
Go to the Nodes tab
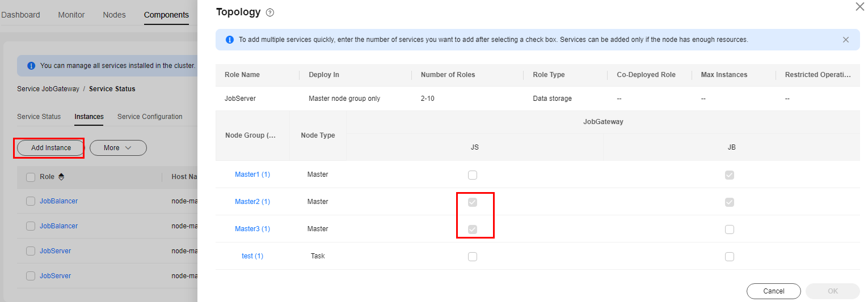coord(114,15)
